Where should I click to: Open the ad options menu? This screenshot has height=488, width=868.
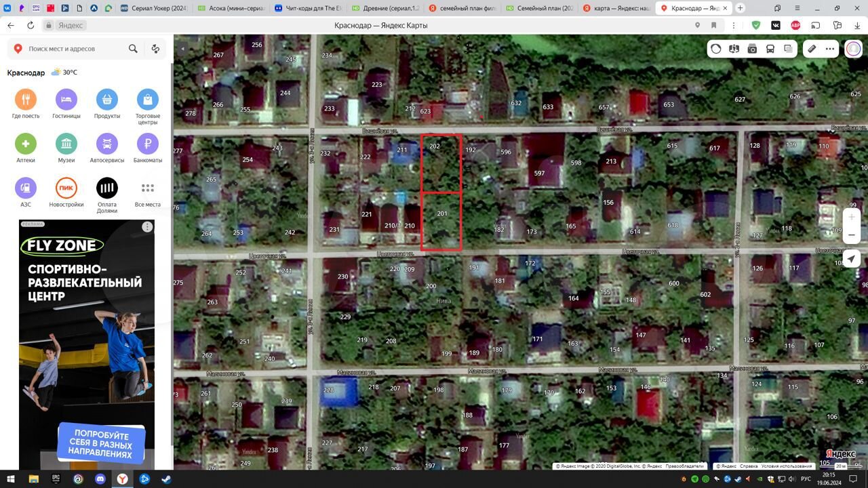click(147, 227)
